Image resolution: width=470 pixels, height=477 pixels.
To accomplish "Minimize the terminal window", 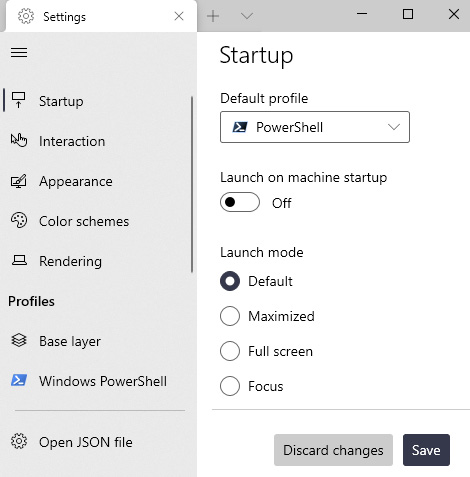I will click(x=362, y=14).
